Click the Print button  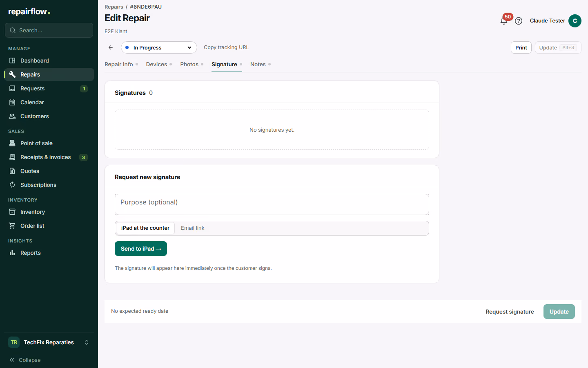coord(521,47)
